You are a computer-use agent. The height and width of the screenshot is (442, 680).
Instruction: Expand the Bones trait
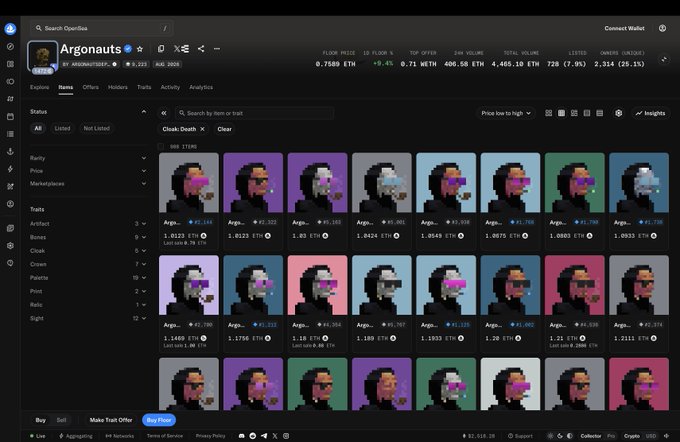point(87,237)
